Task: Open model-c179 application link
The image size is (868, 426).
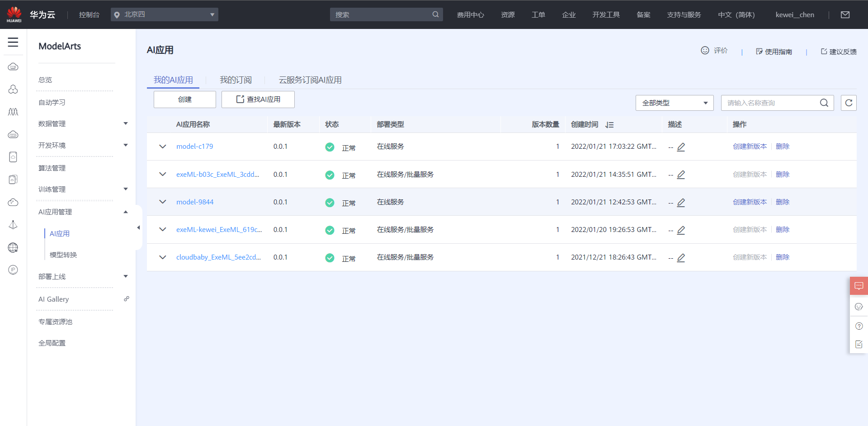Action: (x=194, y=146)
